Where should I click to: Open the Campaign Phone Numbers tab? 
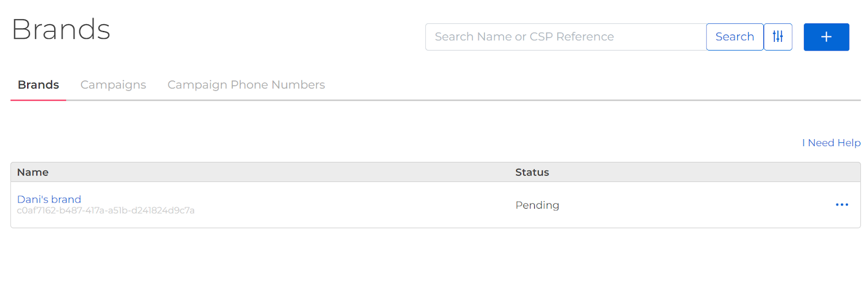point(246,85)
